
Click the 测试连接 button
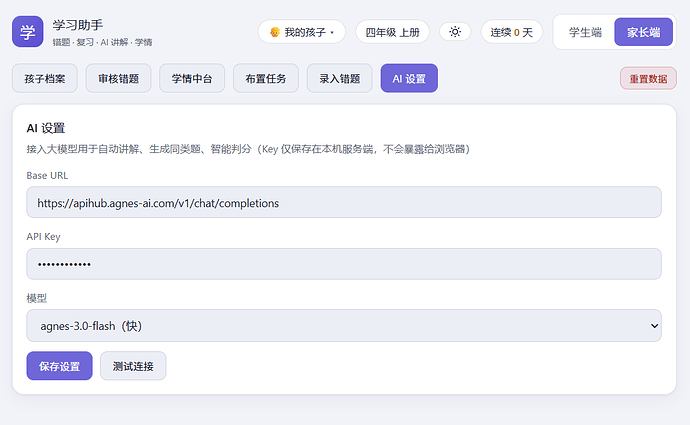(133, 366)
